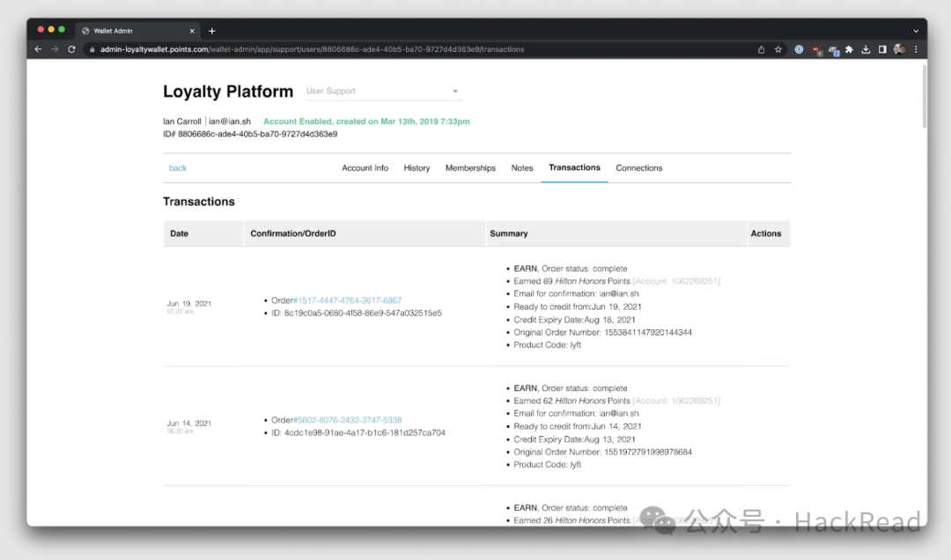Viewport: 951px width, 560px height.
Task: Click the Wallet Admin browser tab
Action: point(137,31)
